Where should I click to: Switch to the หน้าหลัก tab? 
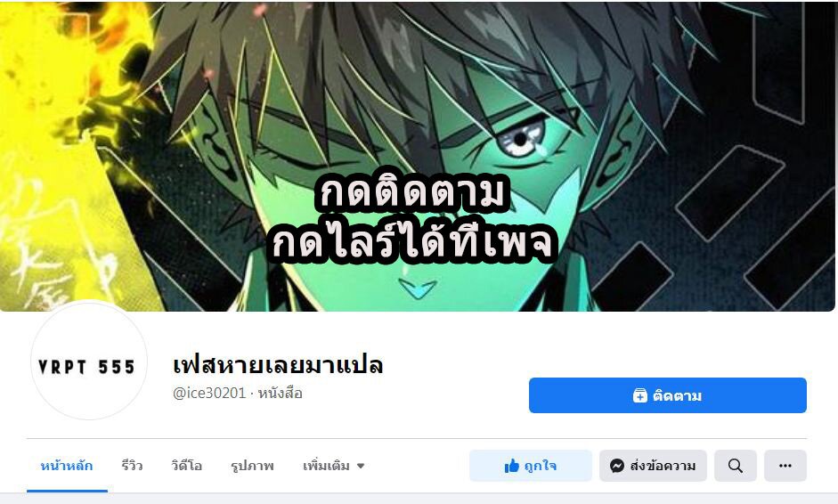tap(67, 466)
